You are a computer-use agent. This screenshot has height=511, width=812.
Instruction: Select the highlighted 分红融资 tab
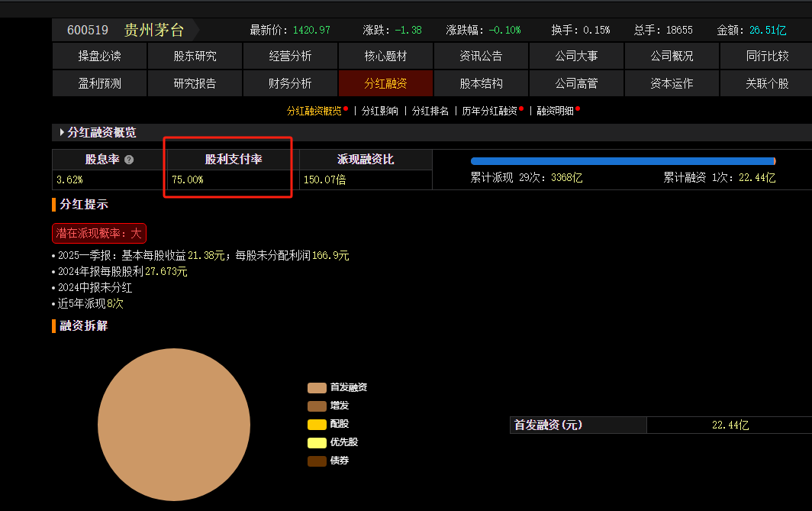pyautogui.click(x=385, y=83)
